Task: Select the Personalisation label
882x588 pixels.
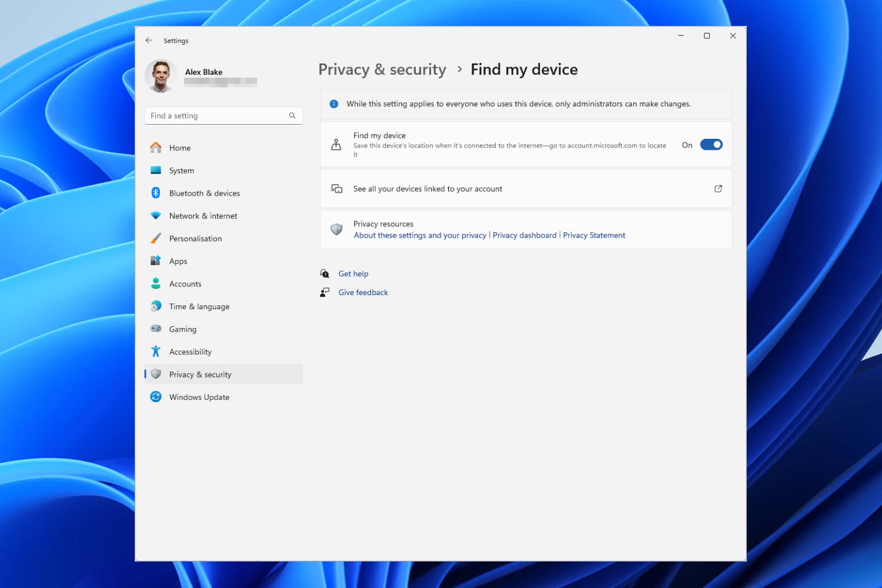Action: [196, 239]
